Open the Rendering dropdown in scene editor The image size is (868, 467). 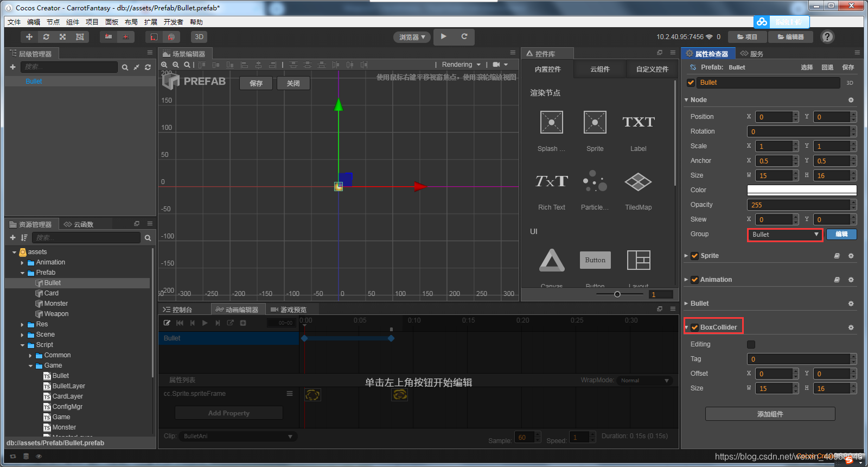click(461, 65)
